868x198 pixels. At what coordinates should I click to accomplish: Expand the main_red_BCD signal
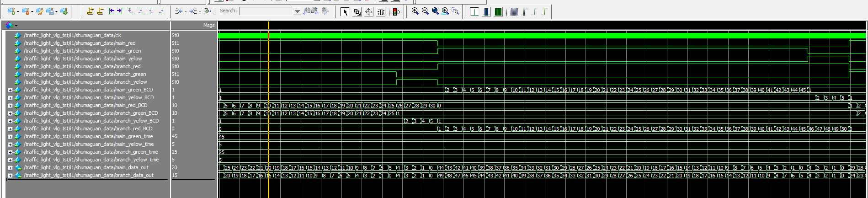(x=10, y=106)
